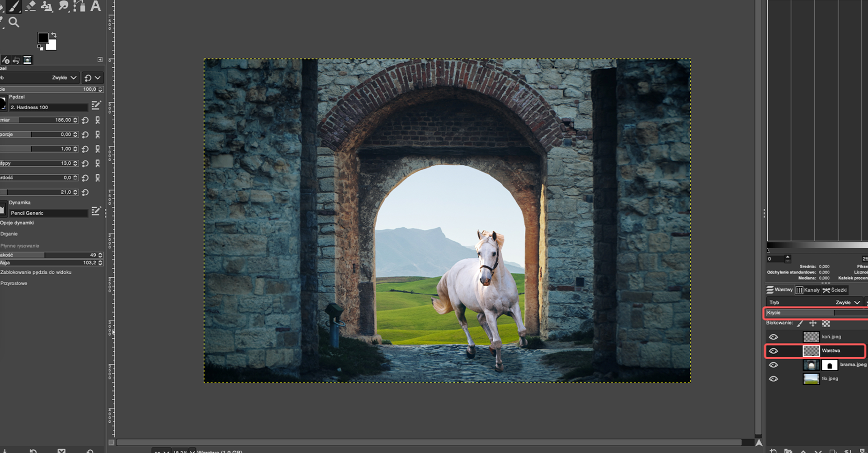Adjust the stepper on the 186,00 size field
Viewport: 868px width, 453px height.
(75, 120)
